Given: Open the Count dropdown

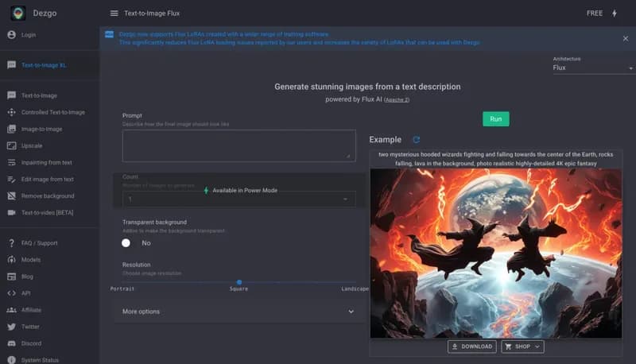Looking at the screenshot, I should (x=239, y=199).
